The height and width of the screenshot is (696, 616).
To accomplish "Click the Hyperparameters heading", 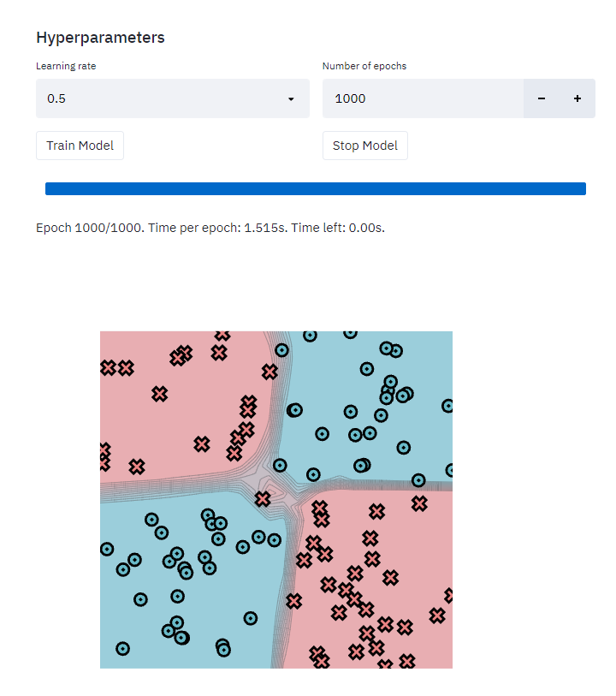I will coord(100,38).
